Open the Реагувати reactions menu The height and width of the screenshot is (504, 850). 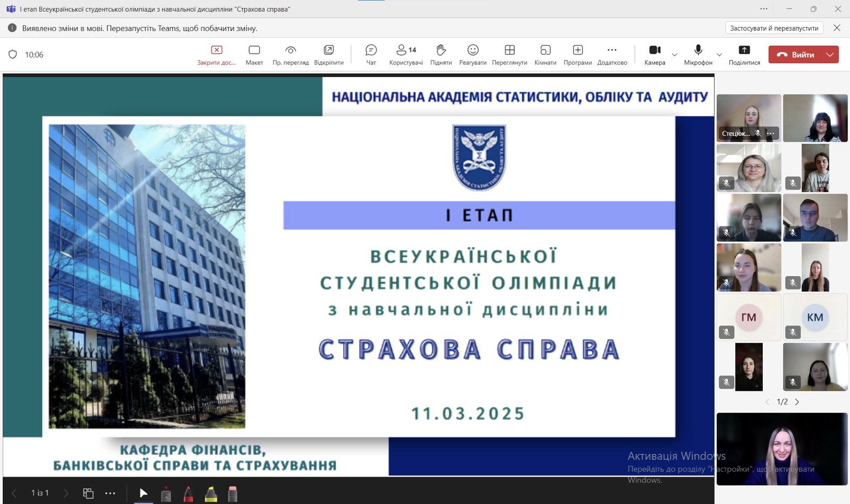[473, 55]
